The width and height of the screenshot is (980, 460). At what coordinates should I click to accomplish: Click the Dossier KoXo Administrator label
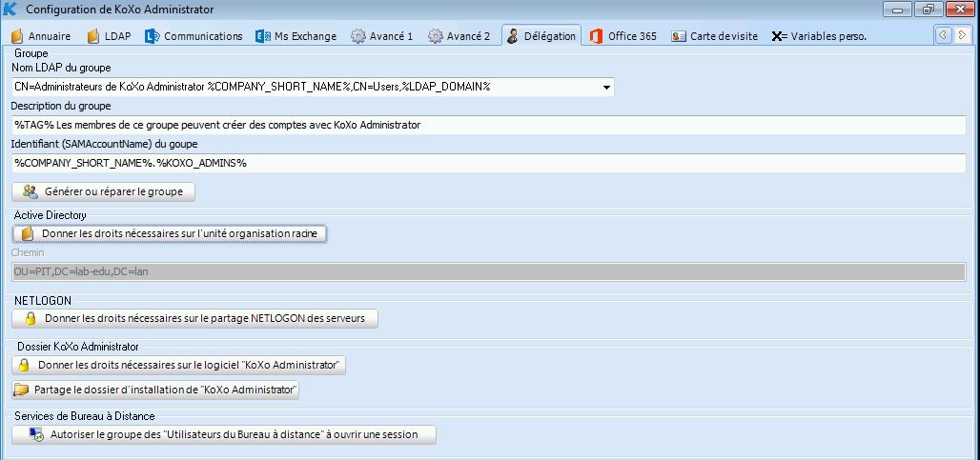point(78,347)
